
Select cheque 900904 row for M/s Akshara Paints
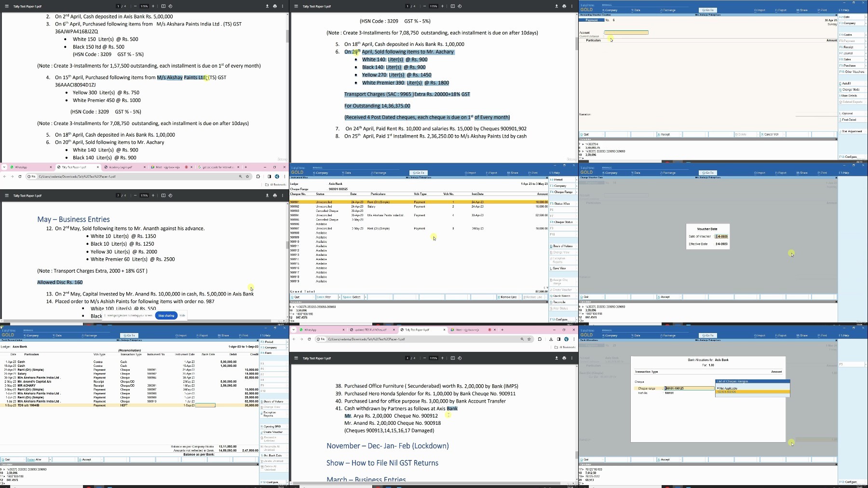419,215
